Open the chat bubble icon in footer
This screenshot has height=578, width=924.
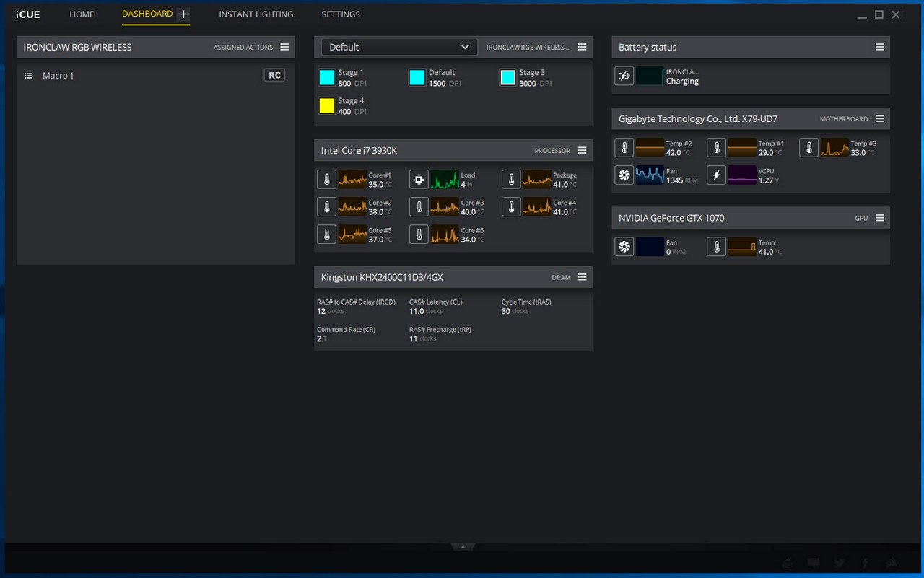coord(814,563)
